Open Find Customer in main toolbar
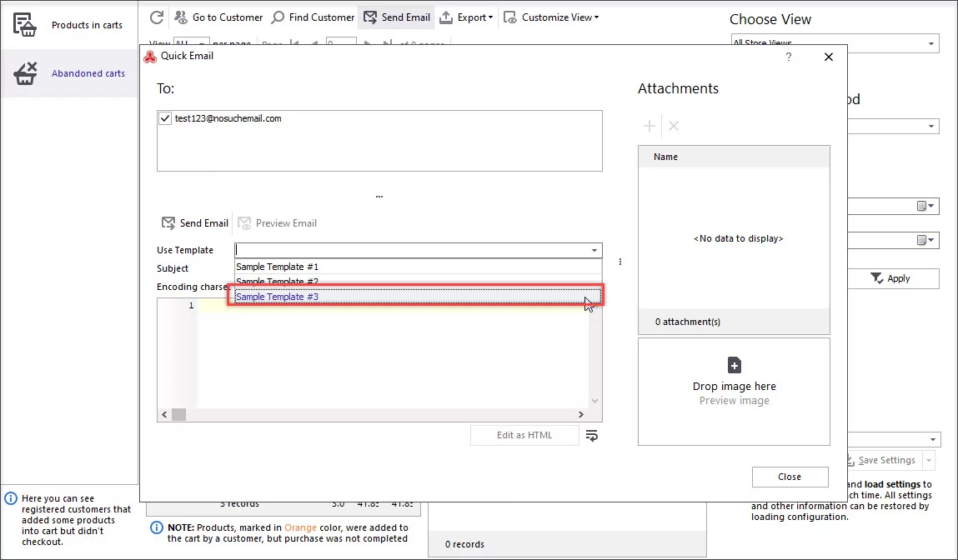The height and width of the screenshot is (560, 958). 313,17
